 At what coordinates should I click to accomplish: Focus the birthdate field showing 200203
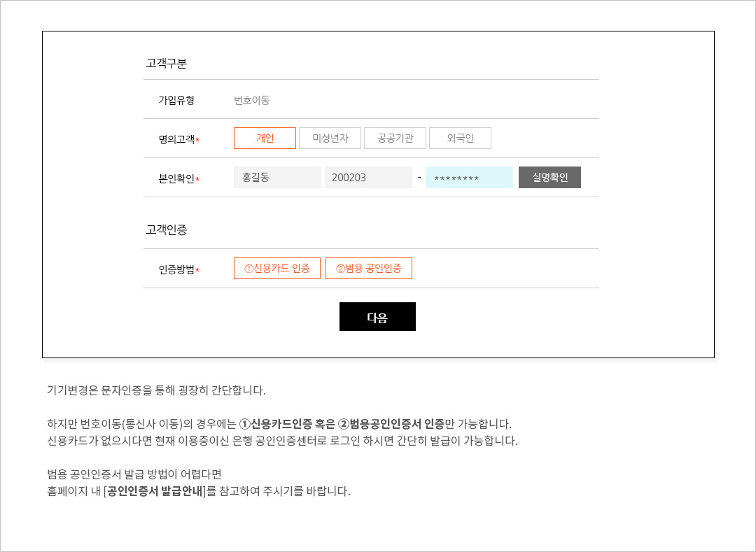pyautogui.click(x=368, y=178)
